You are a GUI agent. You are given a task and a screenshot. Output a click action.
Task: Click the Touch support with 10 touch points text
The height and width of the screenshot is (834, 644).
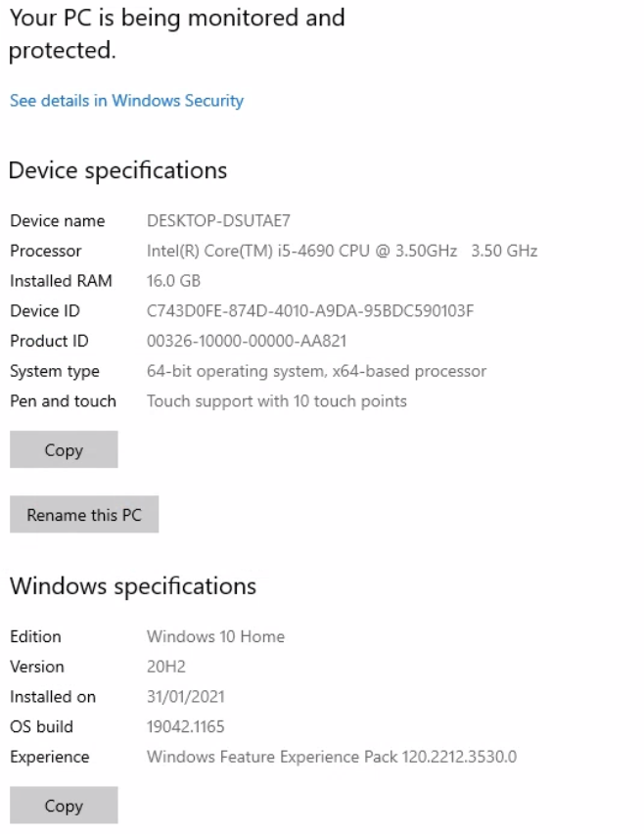[277, 401]
